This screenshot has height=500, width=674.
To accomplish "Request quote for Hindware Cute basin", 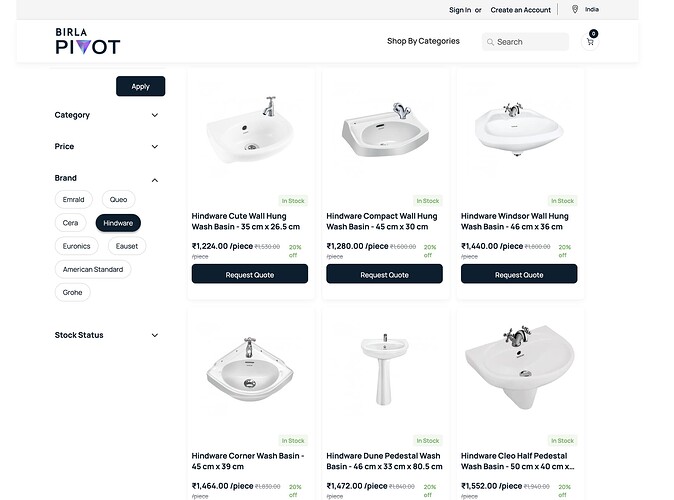I will click(x=250, y=274).
